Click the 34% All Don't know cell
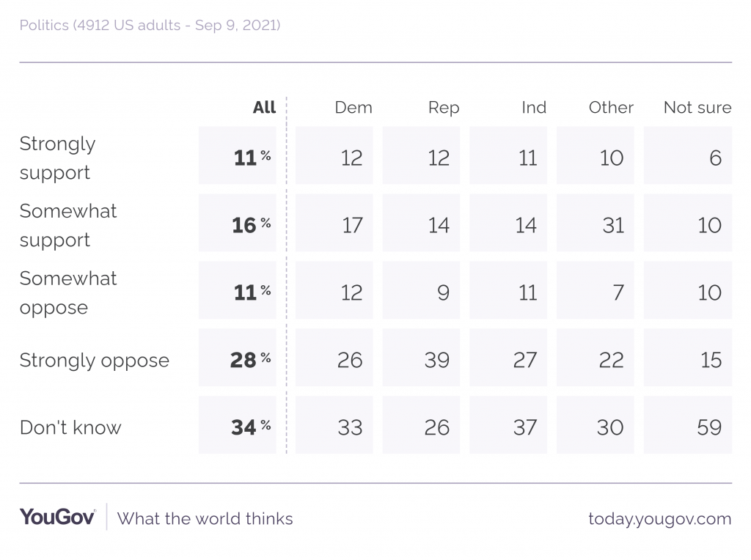This screenshot has height=560, width=751. click(x=238, y=427)
